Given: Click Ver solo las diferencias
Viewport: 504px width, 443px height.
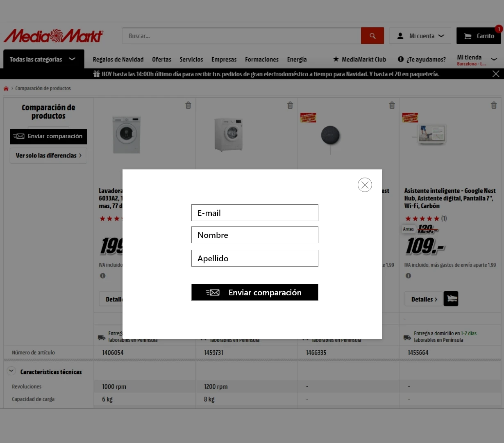Looking at the screenshot, I should point(48,155).
